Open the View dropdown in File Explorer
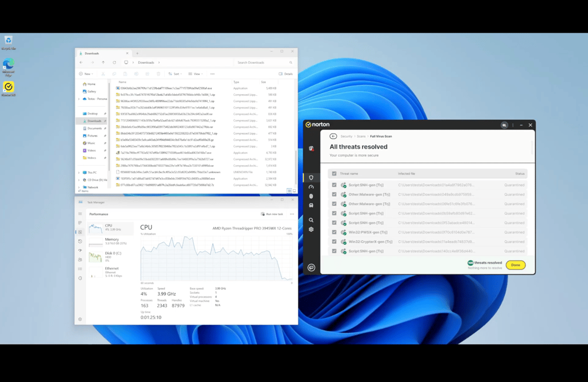The image size is (588, 382). coord(195,74)
